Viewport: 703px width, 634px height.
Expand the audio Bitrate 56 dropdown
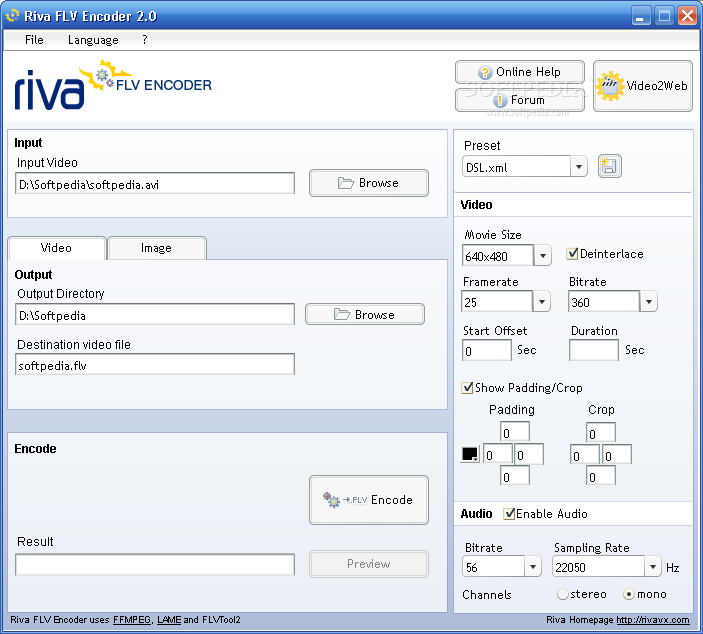click(x=533, y=566)
